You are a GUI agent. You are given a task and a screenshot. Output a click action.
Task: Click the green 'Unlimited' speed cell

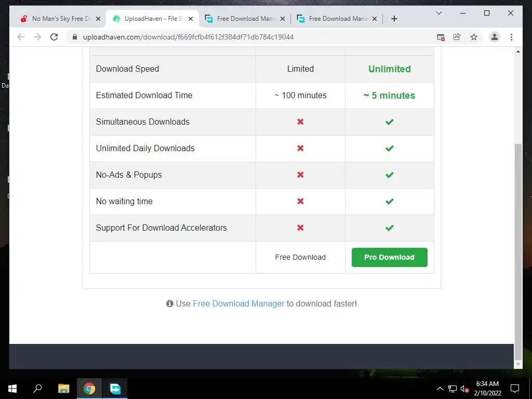(390, 69)
